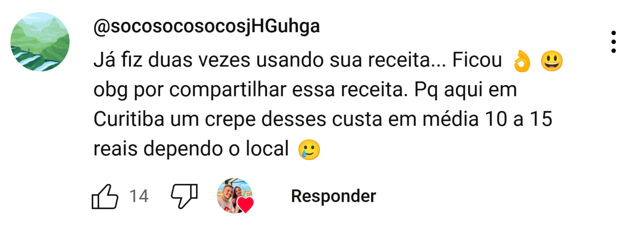Click 'Pq aqui em' at line end

point(465,91)
